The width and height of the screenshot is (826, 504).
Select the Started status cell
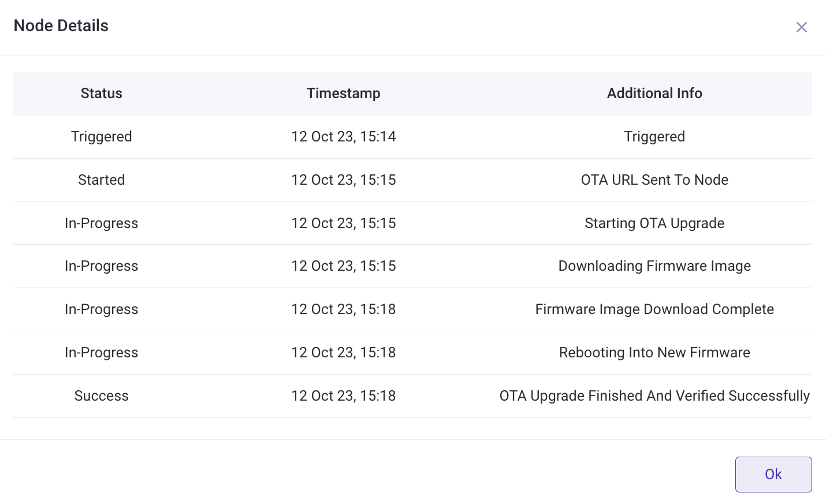[x=102, y=180]
